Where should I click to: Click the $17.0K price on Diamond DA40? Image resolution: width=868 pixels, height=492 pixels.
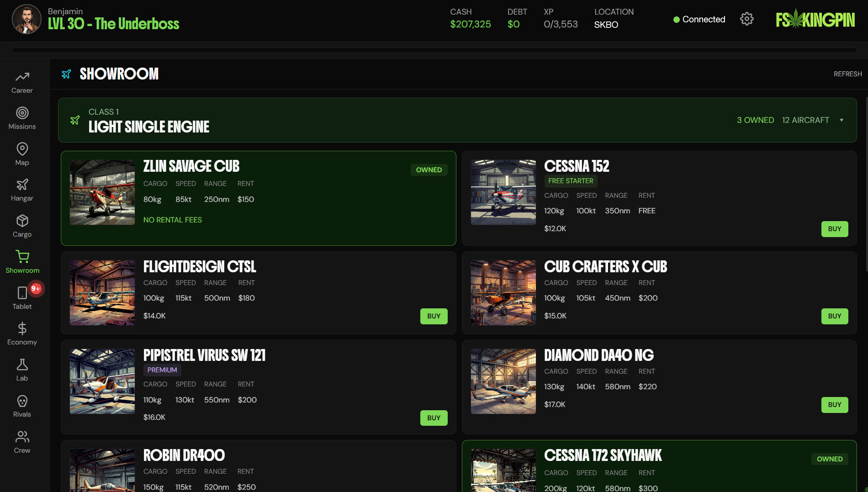point(555,404)
